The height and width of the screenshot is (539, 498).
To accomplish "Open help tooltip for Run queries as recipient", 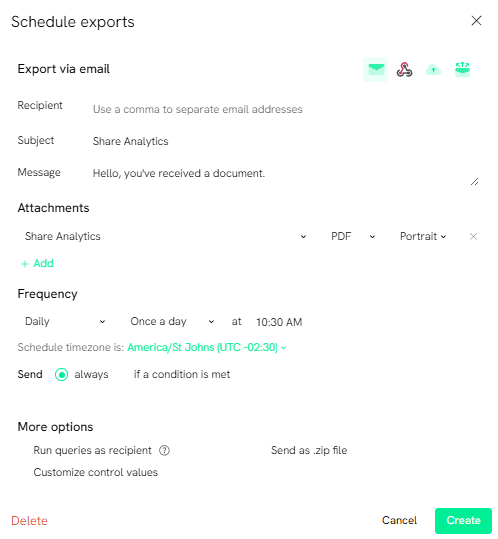I will (x=164, y=450).
